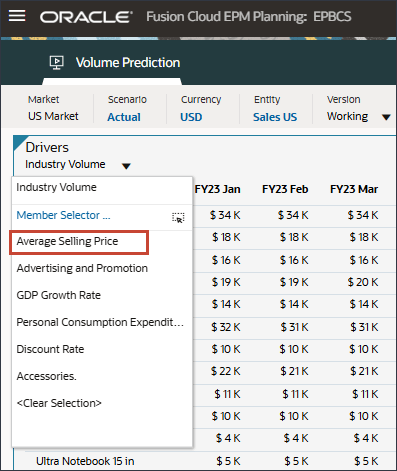Click the Currency label
Viewport: 397px width, 471px height.
pyautogui.click(x=201, y=99)
